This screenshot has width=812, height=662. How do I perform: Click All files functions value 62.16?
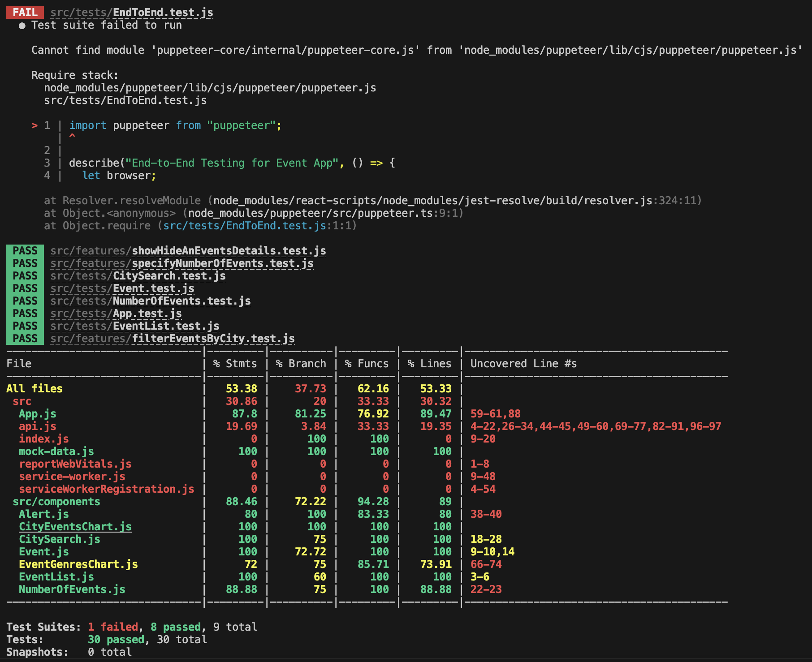(373, 389)
